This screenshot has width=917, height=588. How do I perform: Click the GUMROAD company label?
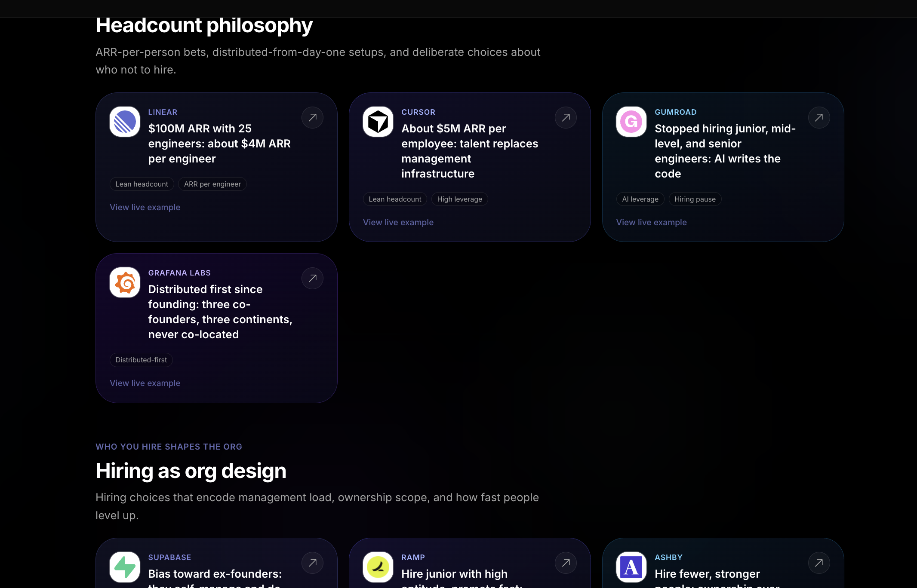tap(676, 112)
